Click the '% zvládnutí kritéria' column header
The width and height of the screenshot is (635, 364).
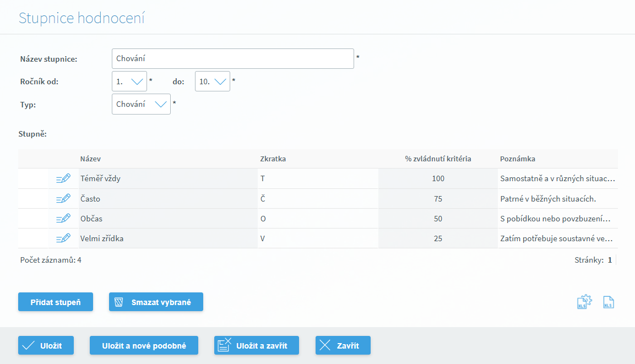(438, 159)
